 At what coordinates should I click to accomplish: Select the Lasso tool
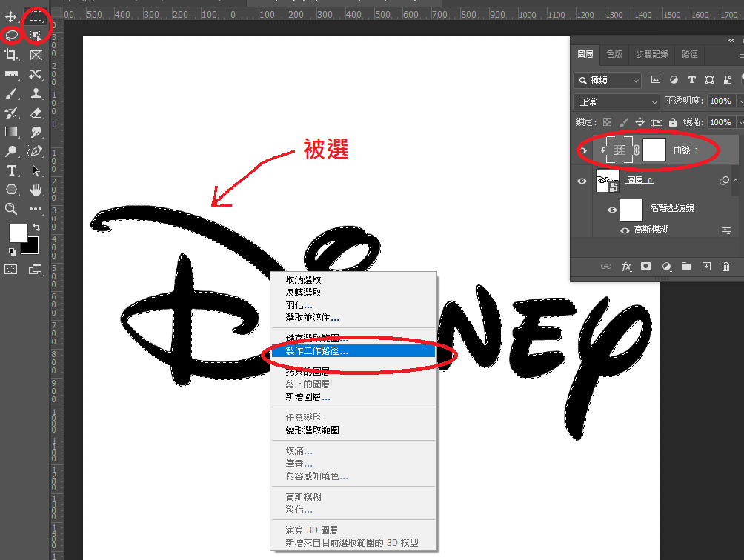tap(11, 35)
